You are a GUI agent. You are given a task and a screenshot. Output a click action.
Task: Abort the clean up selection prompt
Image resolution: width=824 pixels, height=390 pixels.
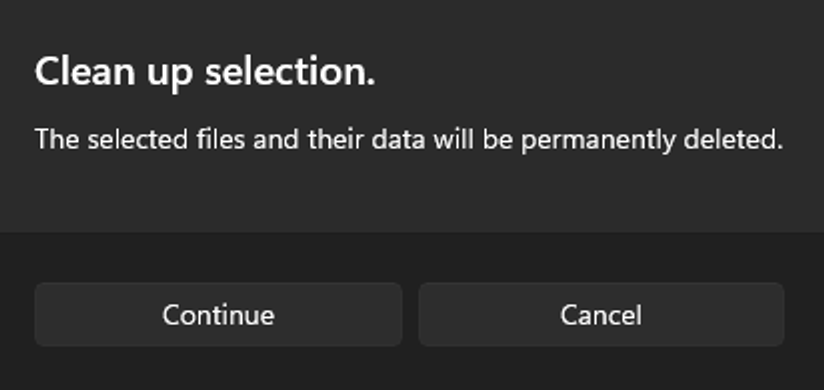pos(601,314)
